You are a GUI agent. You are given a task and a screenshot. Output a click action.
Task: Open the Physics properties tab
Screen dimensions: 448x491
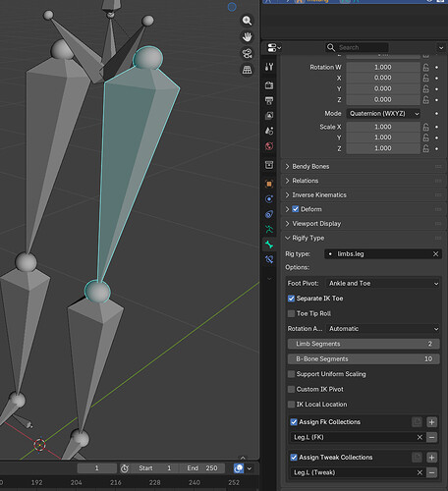(269, 199)
